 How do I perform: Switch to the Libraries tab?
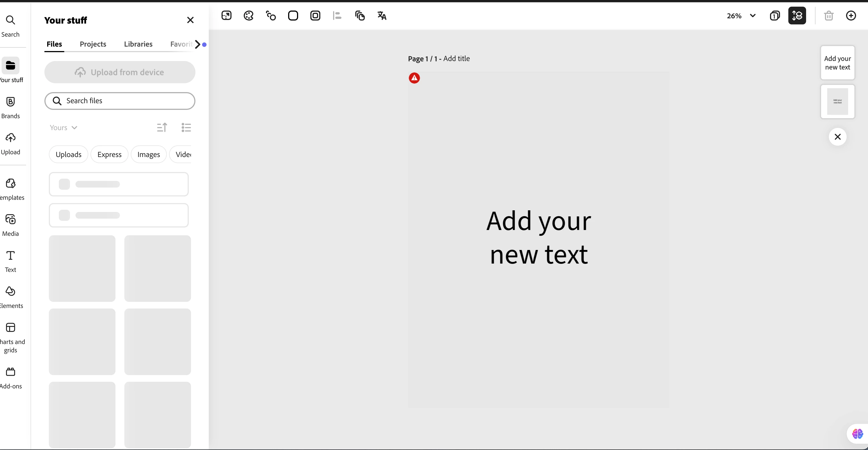138,44
